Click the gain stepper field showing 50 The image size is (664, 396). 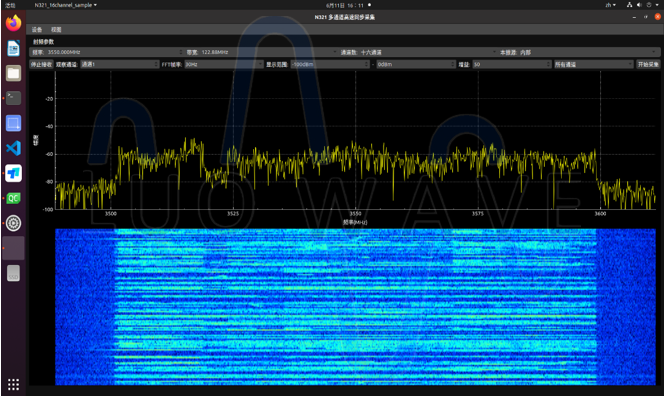512,64
